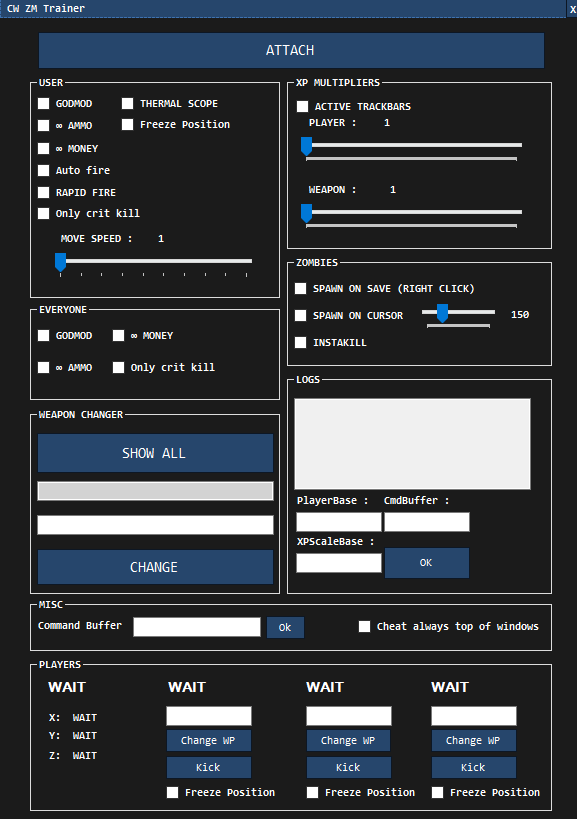
Task: Check EVERYONE Only crit kill
Action: 119,368
